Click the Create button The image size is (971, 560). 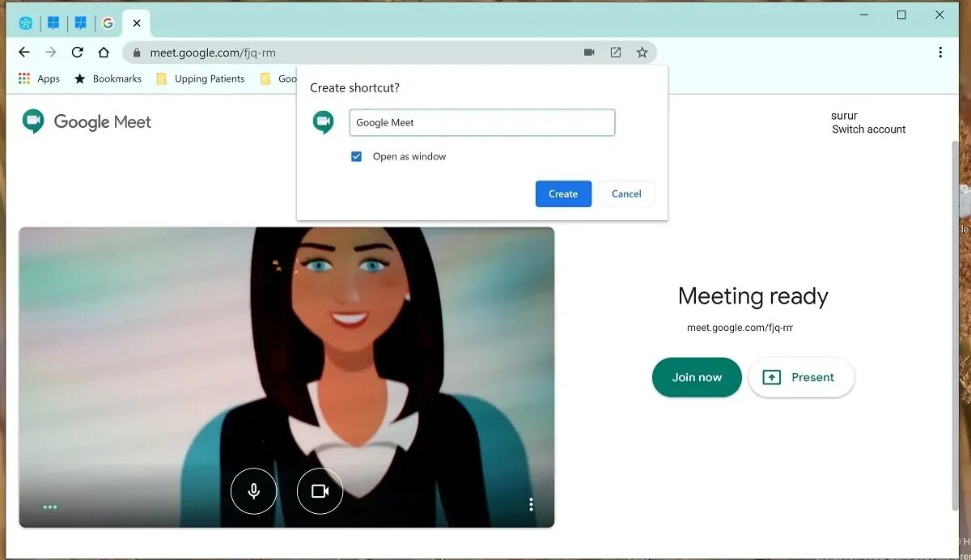pyautogui.click(x=563, y=193)
